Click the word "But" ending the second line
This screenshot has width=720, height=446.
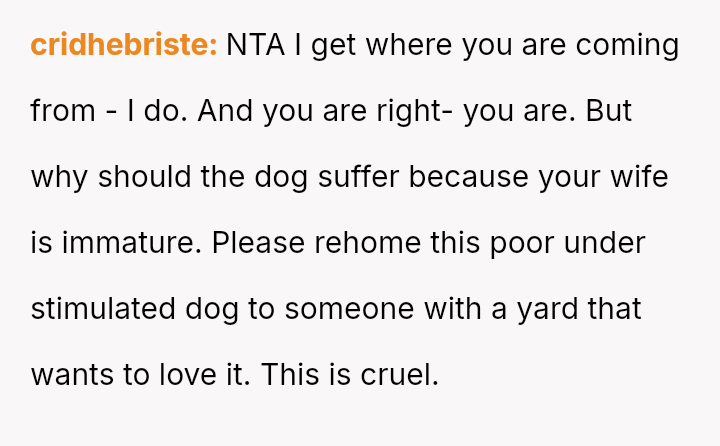click(x=609, y=111)
